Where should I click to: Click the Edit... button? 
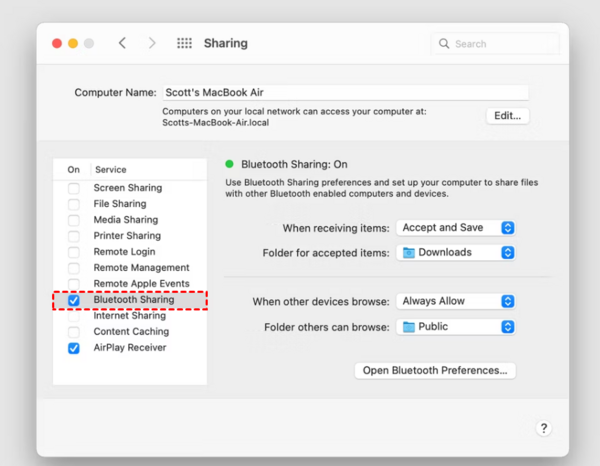click(x=507, y=116)
